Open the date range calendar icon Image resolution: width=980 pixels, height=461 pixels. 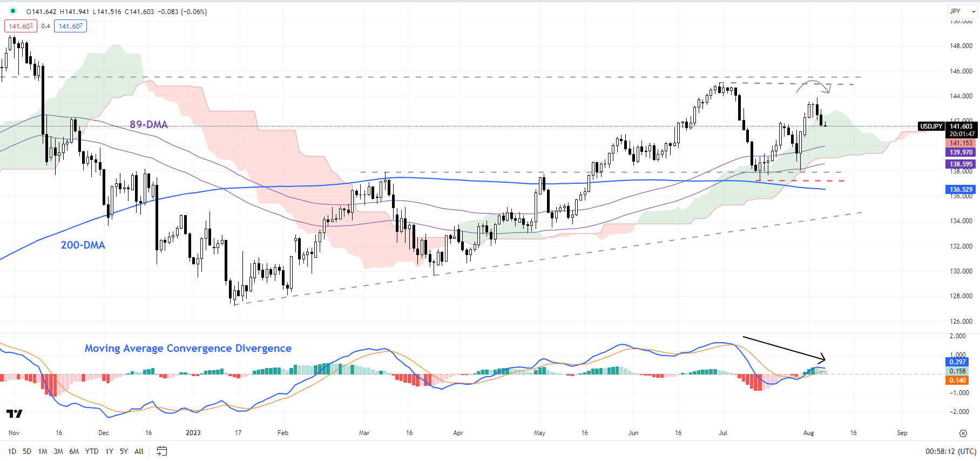coord(161,451)
